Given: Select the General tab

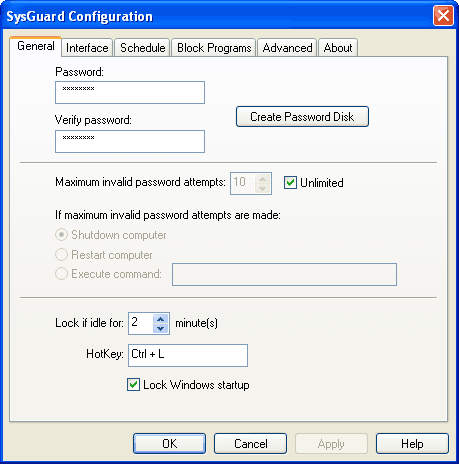Looking at the screenshot, I should (36, 46).
